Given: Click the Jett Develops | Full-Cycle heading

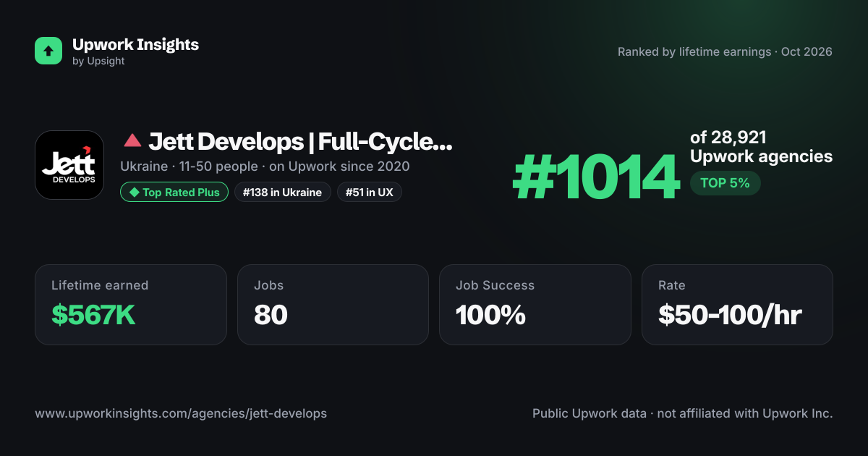Looking at the screenshot, I should tap(300, 142).
